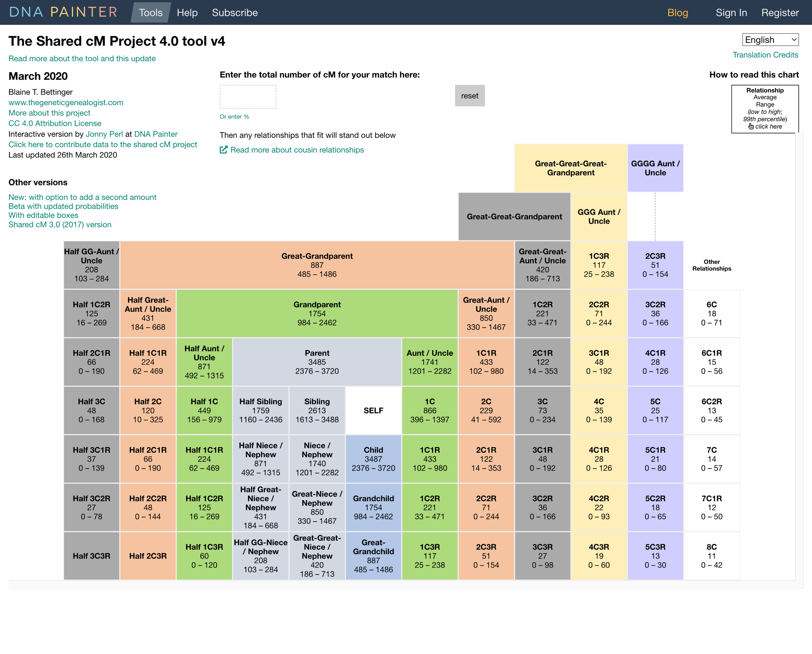Click the SELF cell
Viewport: 812px width, 654px height.
[374, 411]
